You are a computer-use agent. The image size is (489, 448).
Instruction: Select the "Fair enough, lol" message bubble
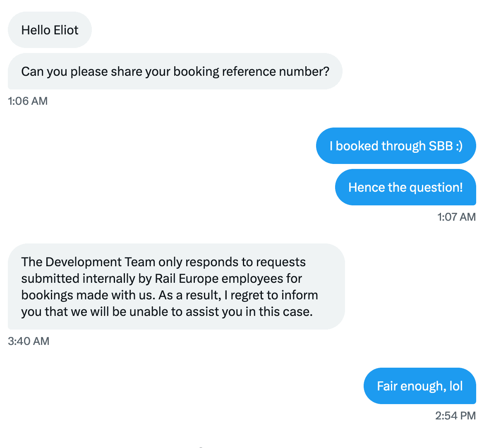coord(420,386)
